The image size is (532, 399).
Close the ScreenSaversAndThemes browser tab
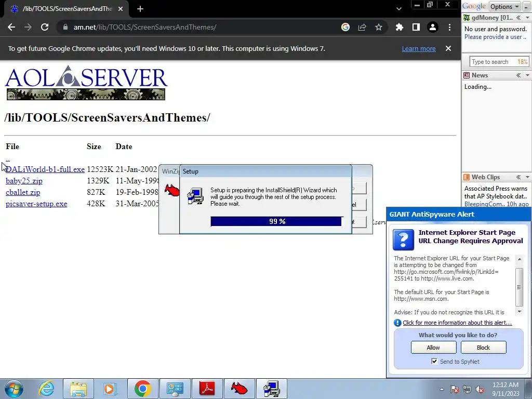coord(121,9)
